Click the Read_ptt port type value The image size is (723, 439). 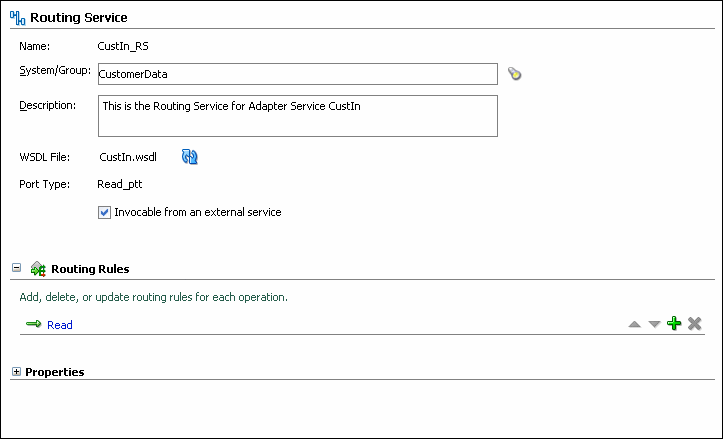click(x=120, y=184)
